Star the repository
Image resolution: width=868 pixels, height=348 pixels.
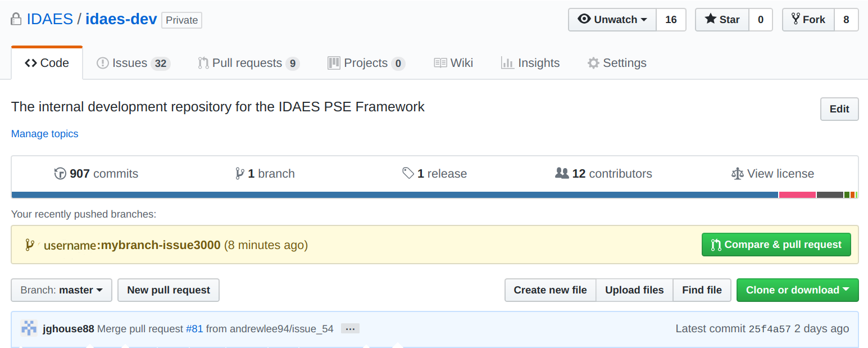click(722, 20)
